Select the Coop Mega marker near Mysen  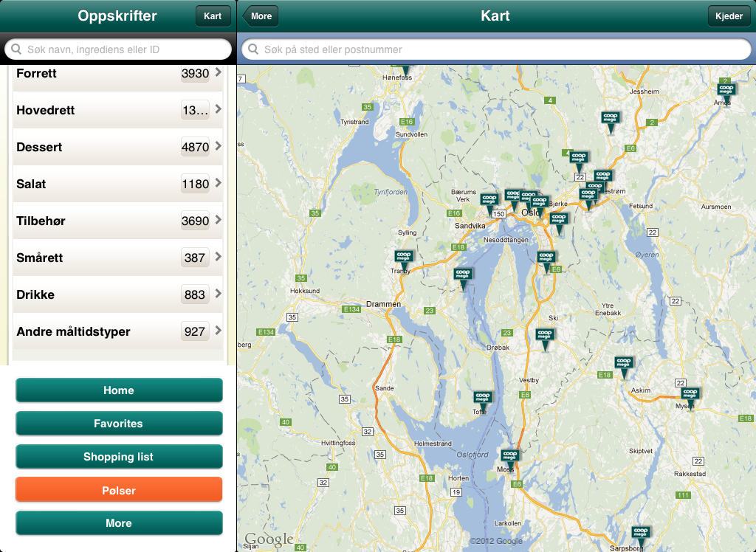pyautogui.click(x=690, y=396)
